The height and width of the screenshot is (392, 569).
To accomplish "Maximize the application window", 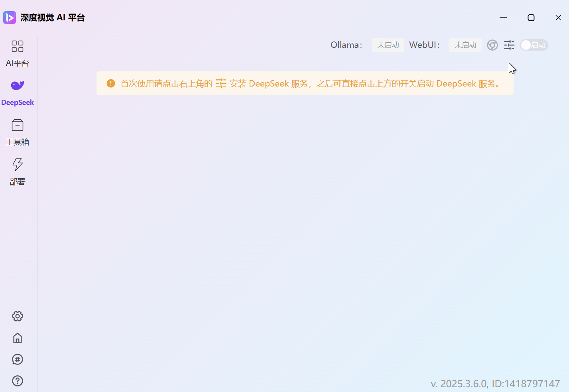I will 531,18.
